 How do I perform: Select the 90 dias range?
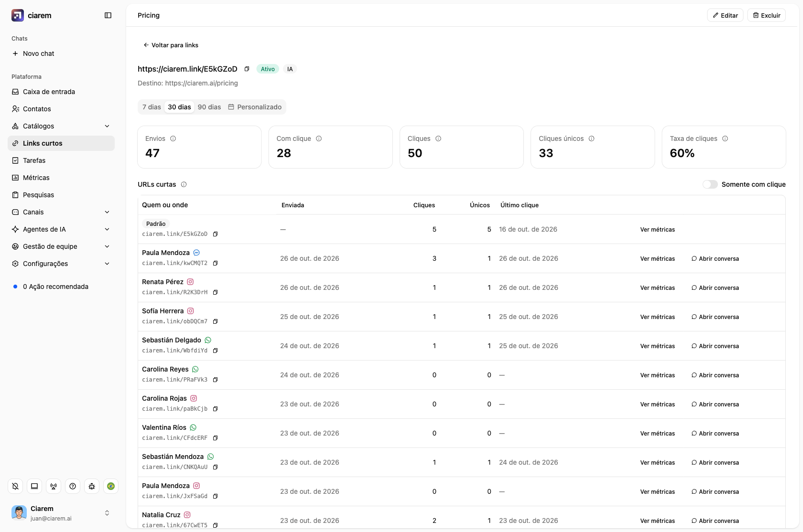pyautogui.click(x=209, y=107)
